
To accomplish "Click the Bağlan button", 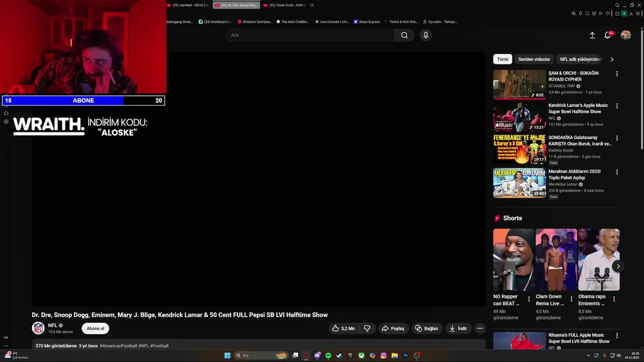I will [x=427, y=328].
